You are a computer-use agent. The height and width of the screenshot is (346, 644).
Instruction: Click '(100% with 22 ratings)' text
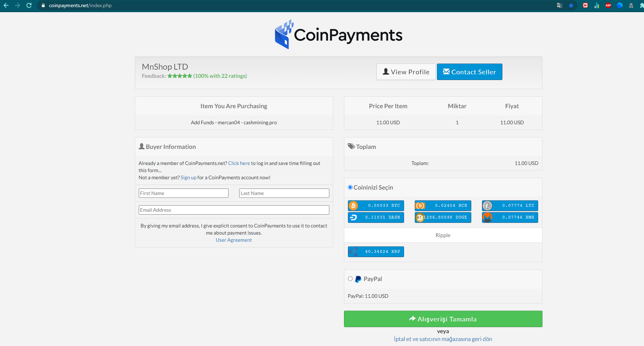[220, 76]
